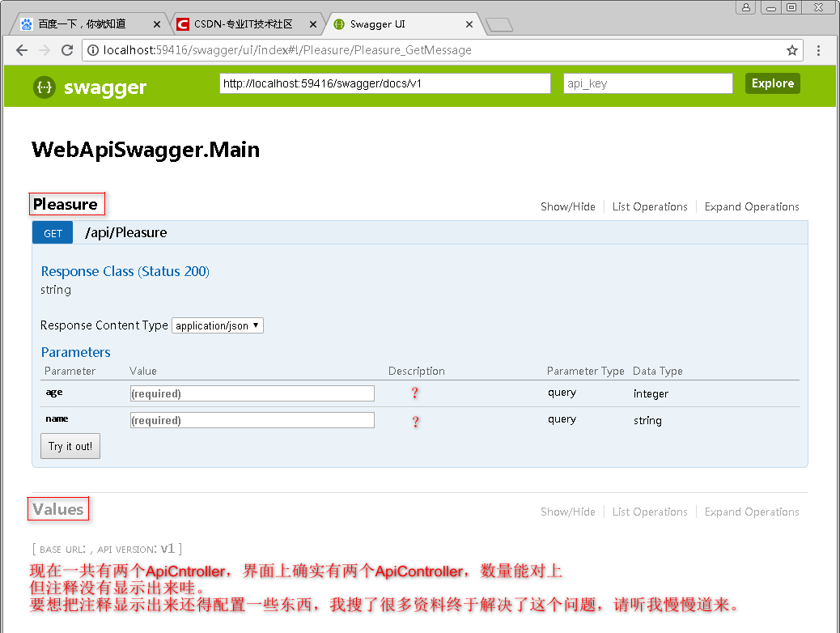This screenshot has width=840, height=633.
Task: Click the red question mark beside the age parameter
Action: [414, 393]
